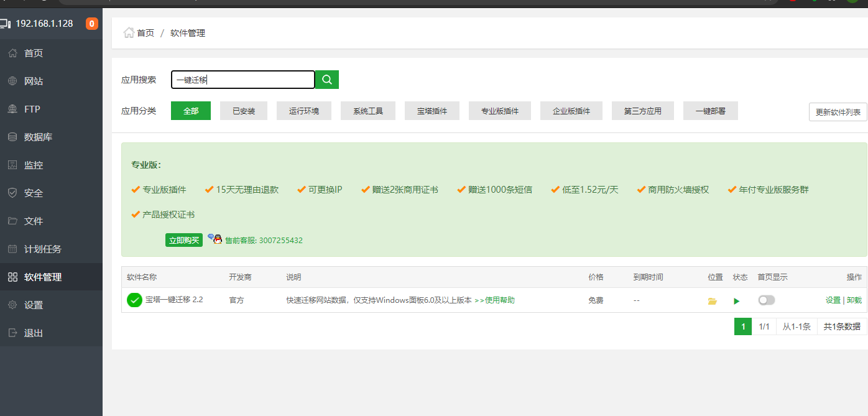Select the 全部 category tab

pyautogui.click(x=191, y=111)
